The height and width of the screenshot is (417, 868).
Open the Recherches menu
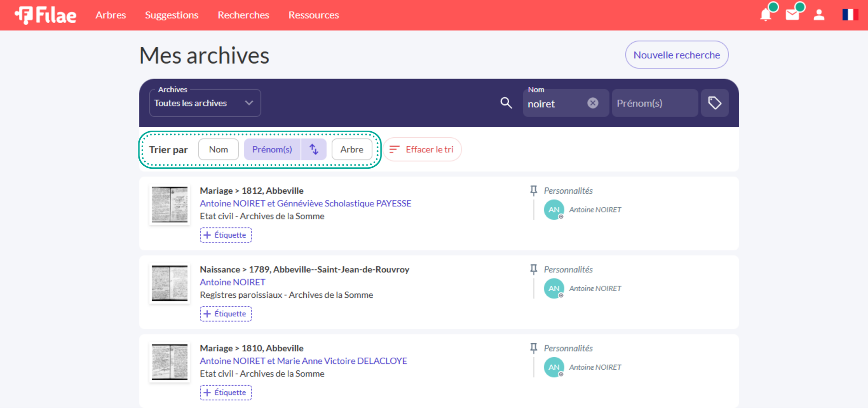tap(243, 15)
